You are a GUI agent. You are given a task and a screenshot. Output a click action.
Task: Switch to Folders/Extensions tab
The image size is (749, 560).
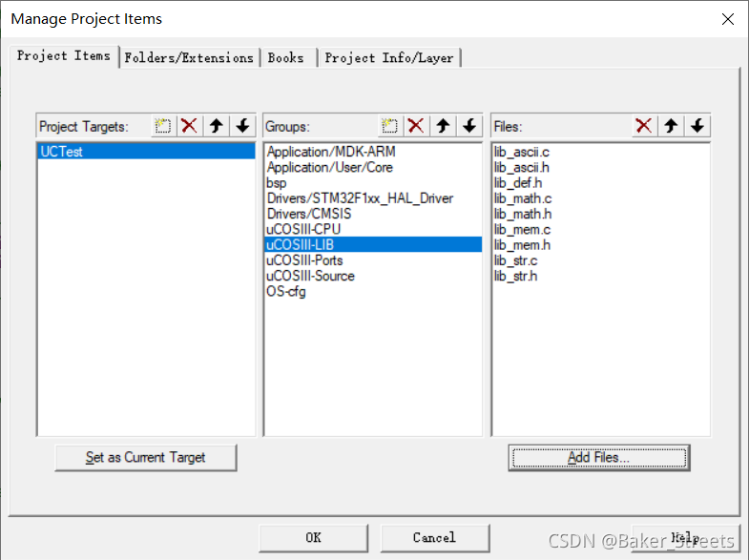pos(189,58)
